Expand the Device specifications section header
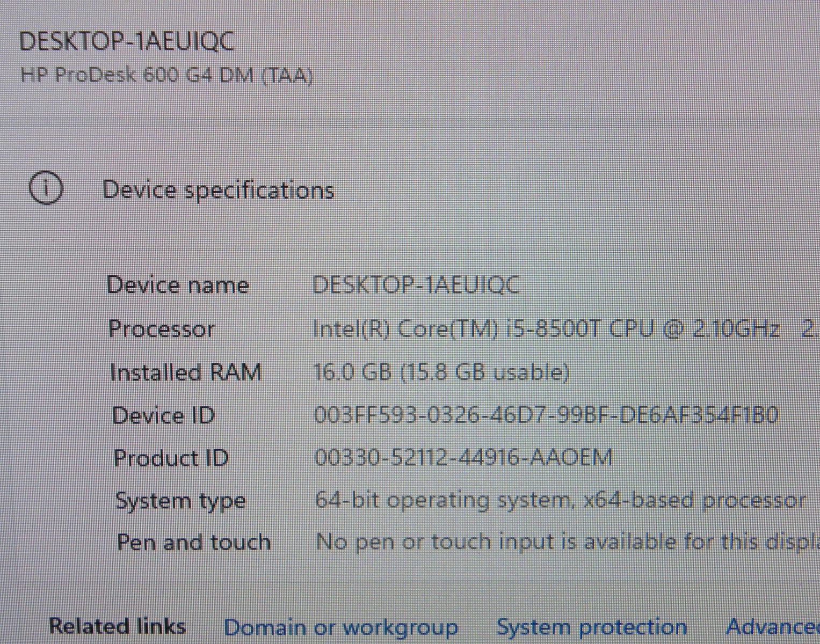820x644 pixels. [x=218, y=191]
